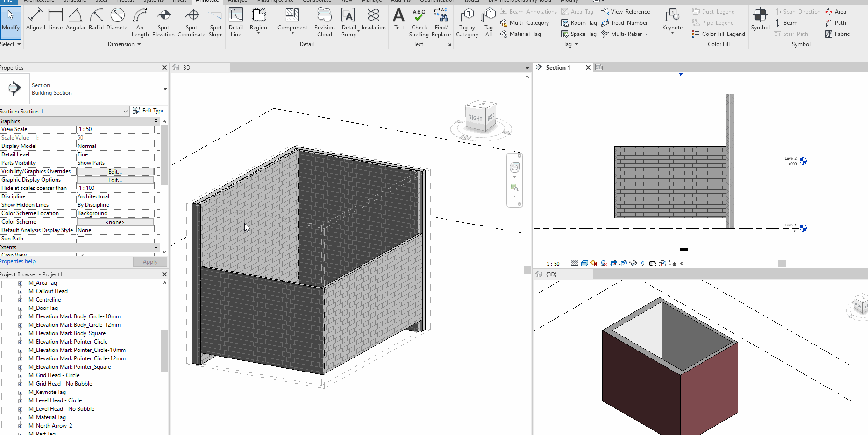Click the Spot Elevation tool
868x435 pixels.
point(163,22)
